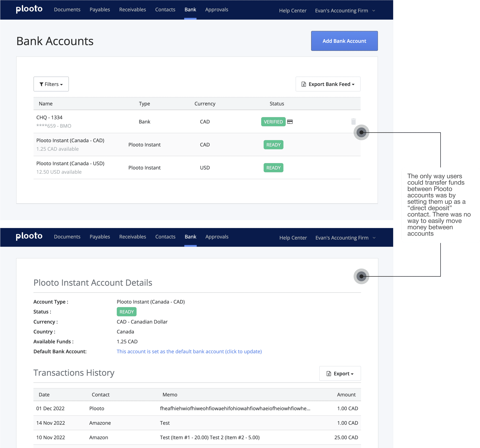Open the Export dropdown in Transactions History
The height and width of the screenshot is (448, 480).
pyautogui.click(x=340, y=373)
